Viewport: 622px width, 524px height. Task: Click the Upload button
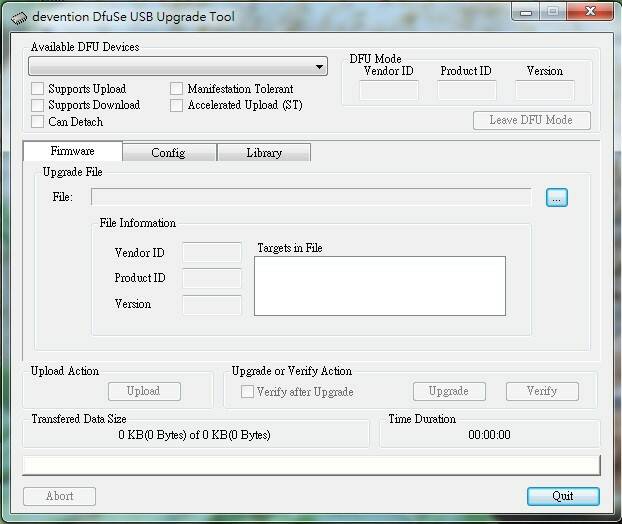click(144, 391)
